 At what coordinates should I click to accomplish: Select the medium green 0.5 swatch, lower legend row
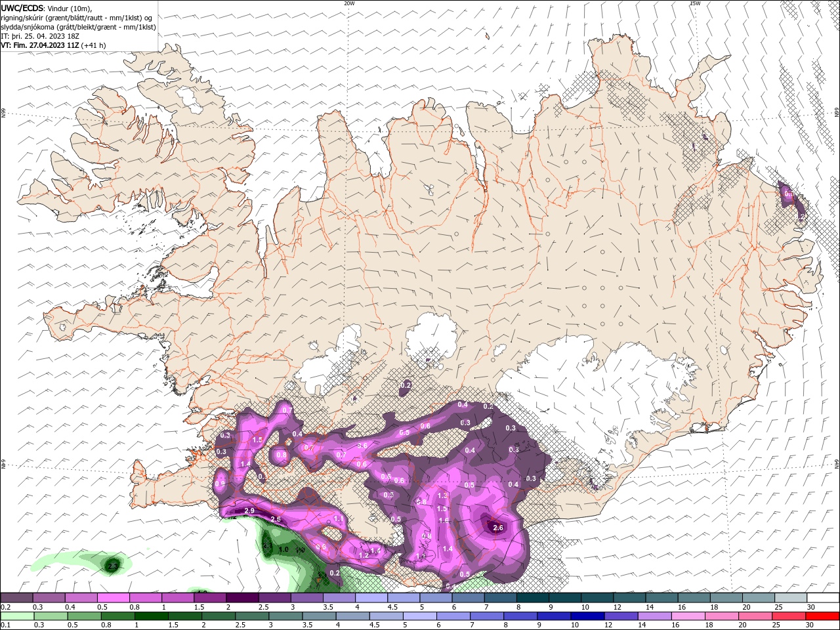84,616
